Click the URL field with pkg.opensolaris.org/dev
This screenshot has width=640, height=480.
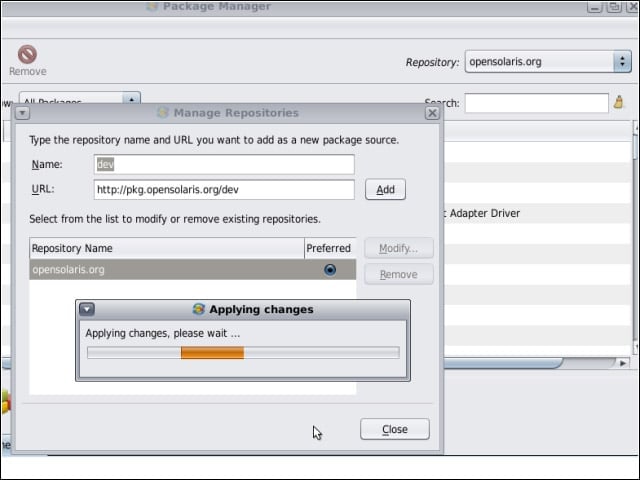(224, 190)
